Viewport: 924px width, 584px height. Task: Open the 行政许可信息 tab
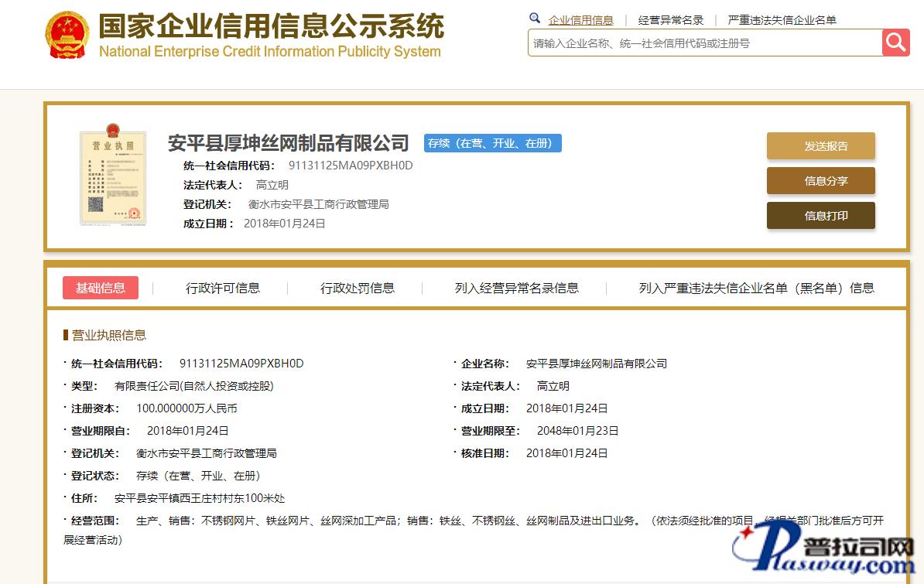223,288
